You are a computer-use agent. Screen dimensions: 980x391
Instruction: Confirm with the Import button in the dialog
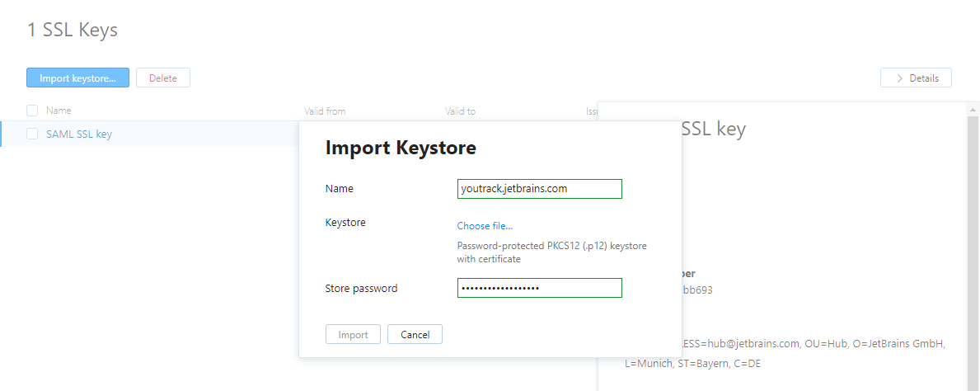click(x=353, y=334)
